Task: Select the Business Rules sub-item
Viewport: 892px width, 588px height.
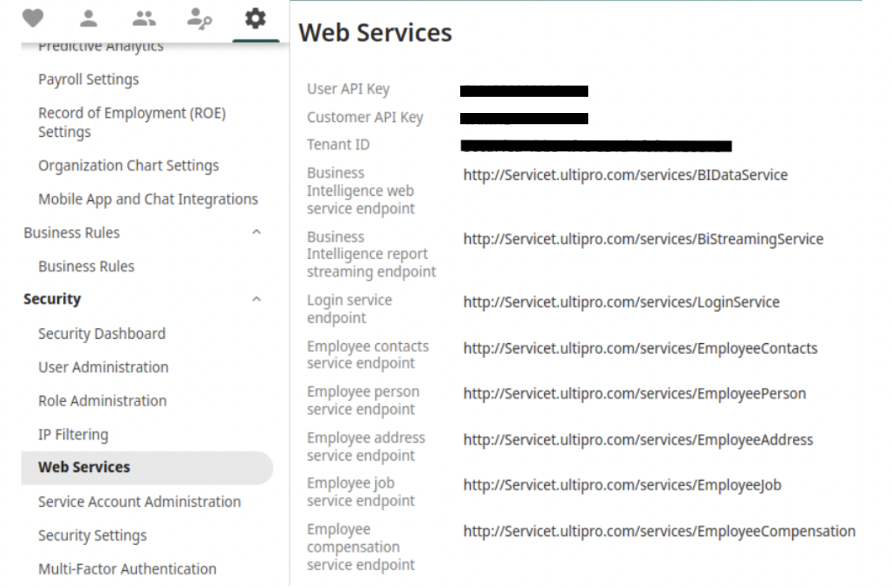Action: pos(86,266)
